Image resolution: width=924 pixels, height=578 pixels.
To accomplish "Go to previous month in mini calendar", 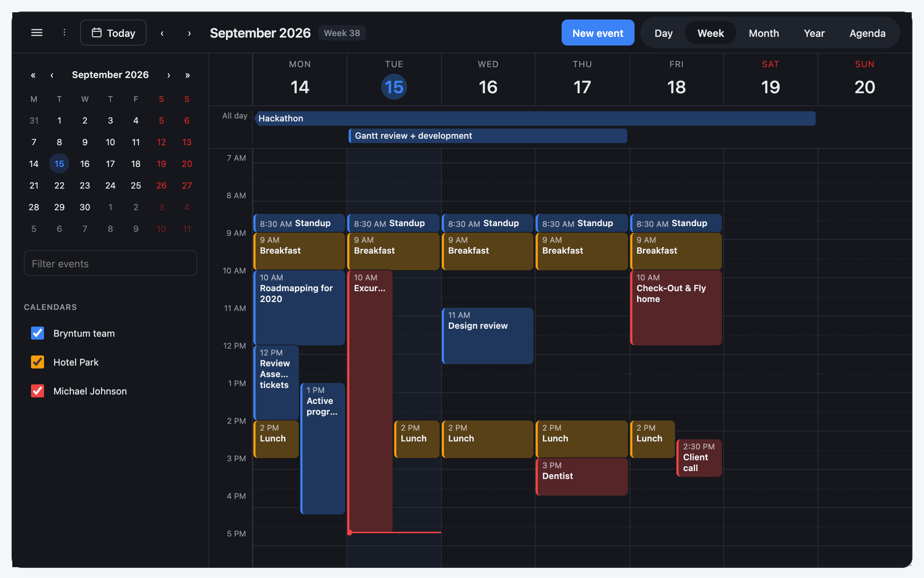I will point(52,75).
